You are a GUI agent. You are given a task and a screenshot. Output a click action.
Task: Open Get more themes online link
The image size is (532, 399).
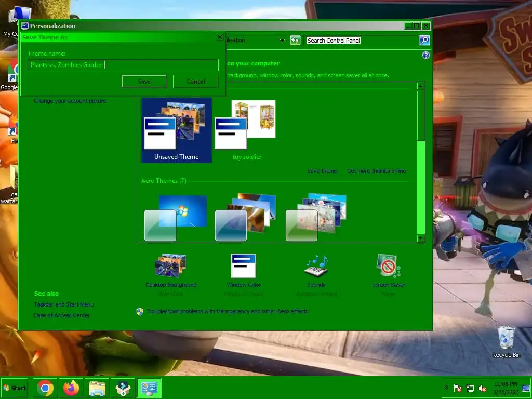point(376,171)
